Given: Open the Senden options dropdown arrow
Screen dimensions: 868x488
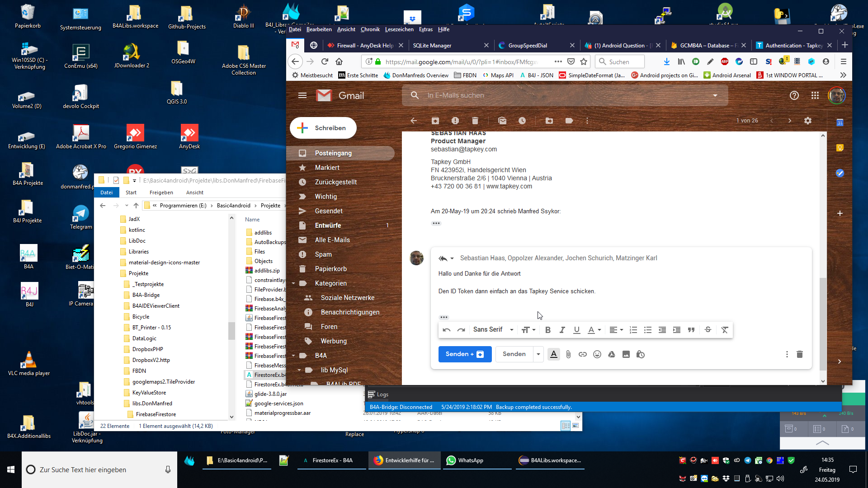Looking at the screenshot, I should pos(538,355).
